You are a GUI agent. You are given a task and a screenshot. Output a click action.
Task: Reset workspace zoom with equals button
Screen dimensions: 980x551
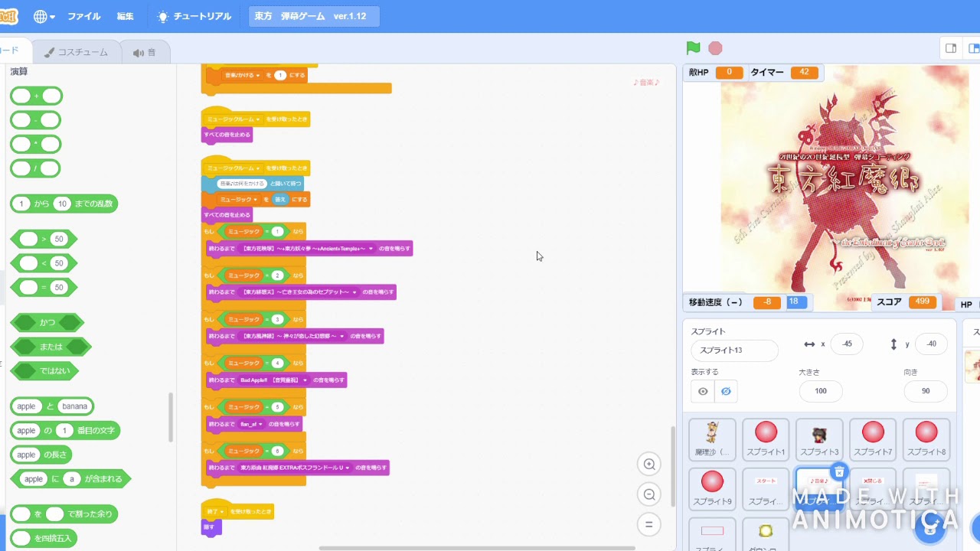point(649,524)
